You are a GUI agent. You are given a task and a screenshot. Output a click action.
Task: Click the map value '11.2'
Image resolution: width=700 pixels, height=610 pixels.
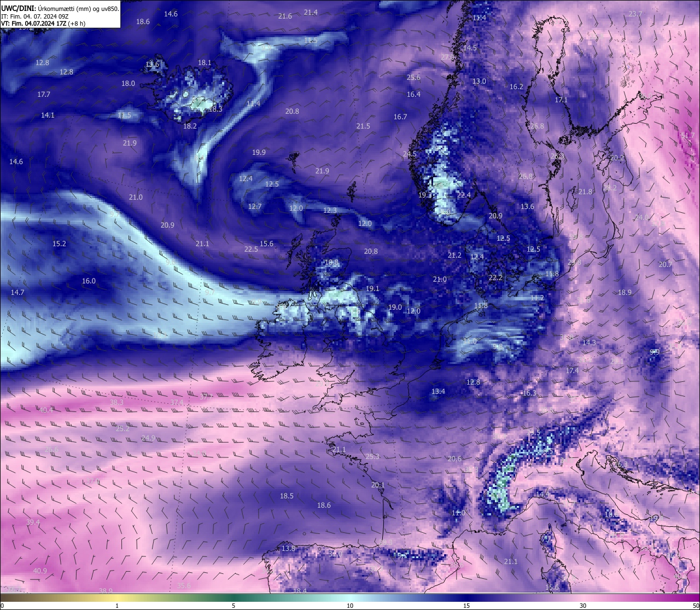pos(537,298)
